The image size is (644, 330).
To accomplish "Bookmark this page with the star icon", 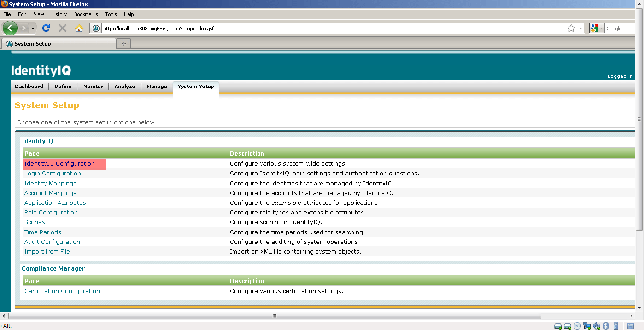I will point(571,29).
